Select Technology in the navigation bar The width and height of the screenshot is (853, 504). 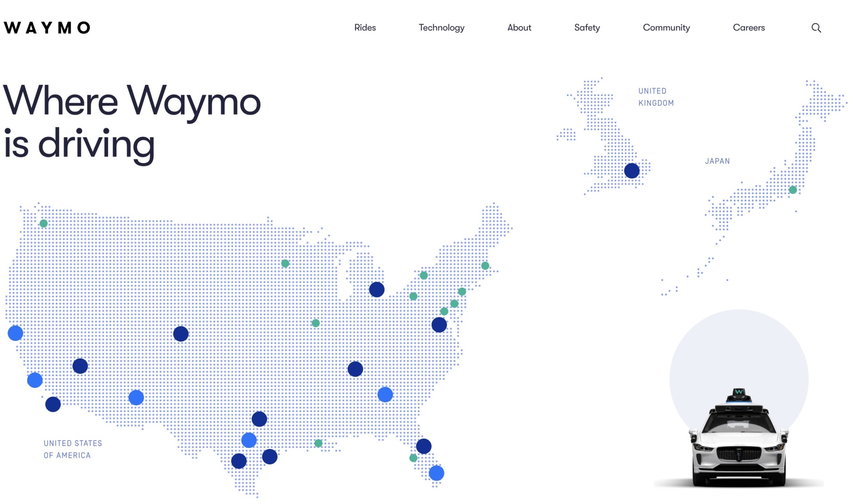pyautogui.click(x=441, y=28)
